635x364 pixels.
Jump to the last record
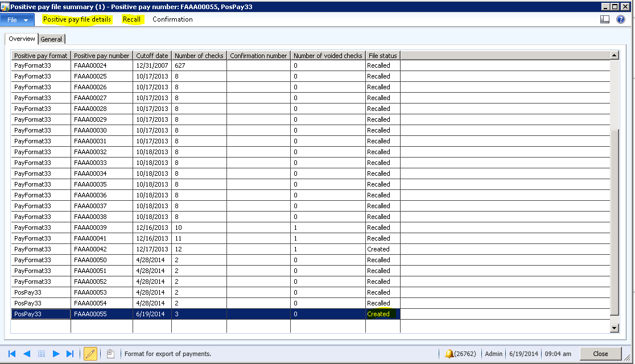click(x=70, y=354)
